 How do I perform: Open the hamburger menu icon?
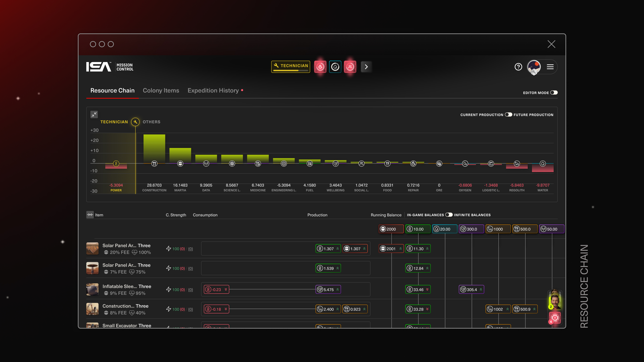click(550, 67)
